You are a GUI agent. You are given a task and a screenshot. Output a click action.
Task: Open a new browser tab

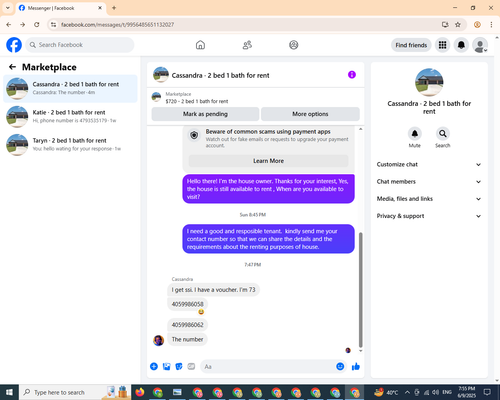[114, 8]
